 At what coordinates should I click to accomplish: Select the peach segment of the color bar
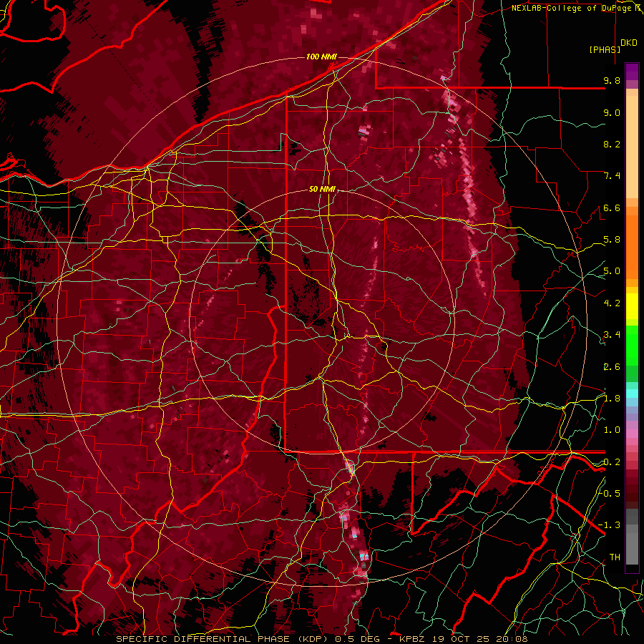[x=632, y=144]
